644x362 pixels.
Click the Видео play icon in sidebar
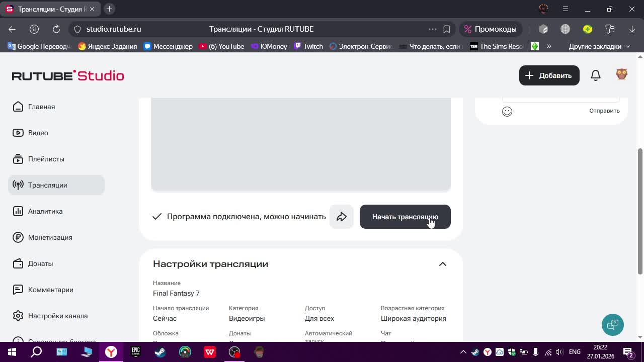click(18, 133)
